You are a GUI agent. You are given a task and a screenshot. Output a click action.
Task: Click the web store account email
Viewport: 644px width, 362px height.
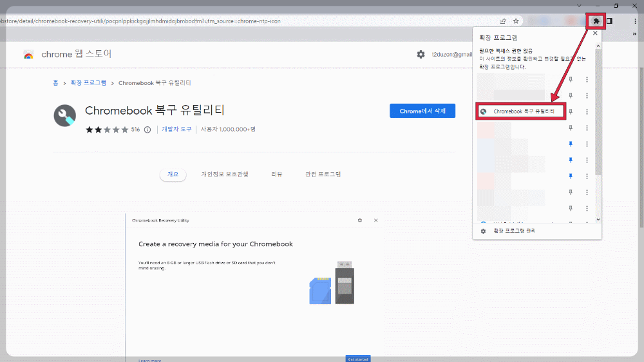tap(452, 54)
